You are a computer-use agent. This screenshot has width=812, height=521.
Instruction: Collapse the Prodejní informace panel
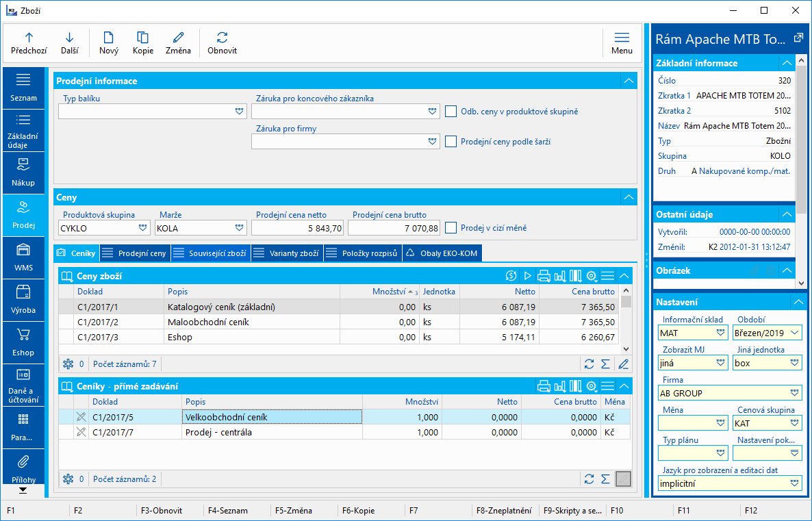coord(628,81)
